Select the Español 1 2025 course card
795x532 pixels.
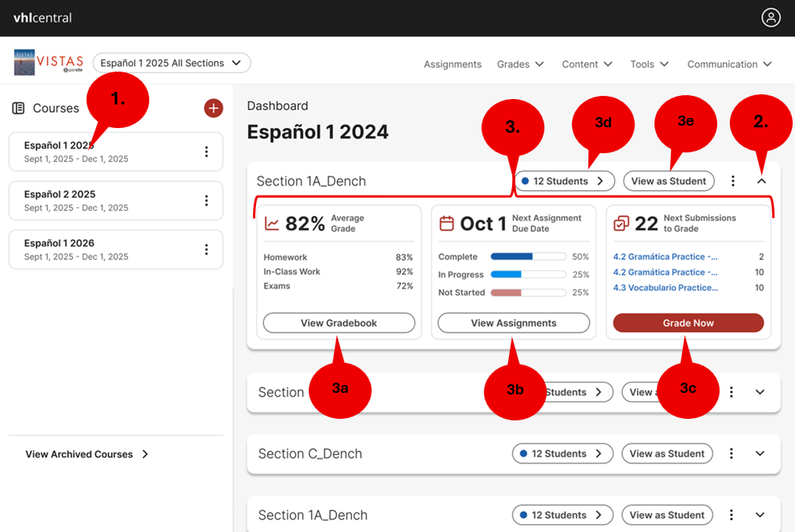click(x=115, y=152)
